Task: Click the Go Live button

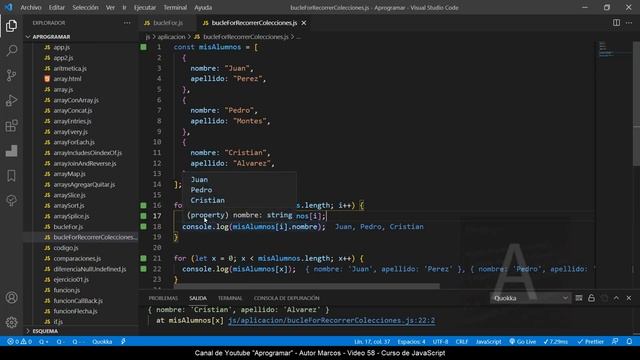Action: point(522,342)
